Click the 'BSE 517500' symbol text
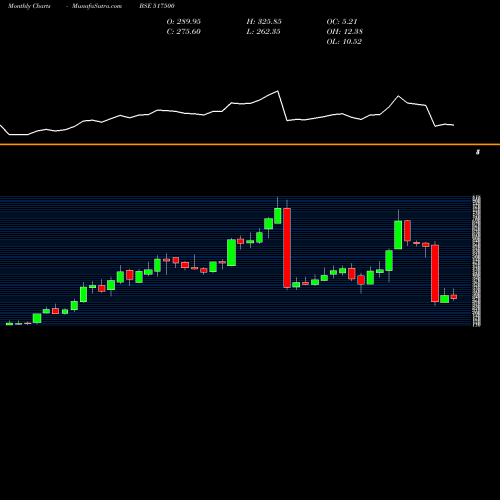 157,6
